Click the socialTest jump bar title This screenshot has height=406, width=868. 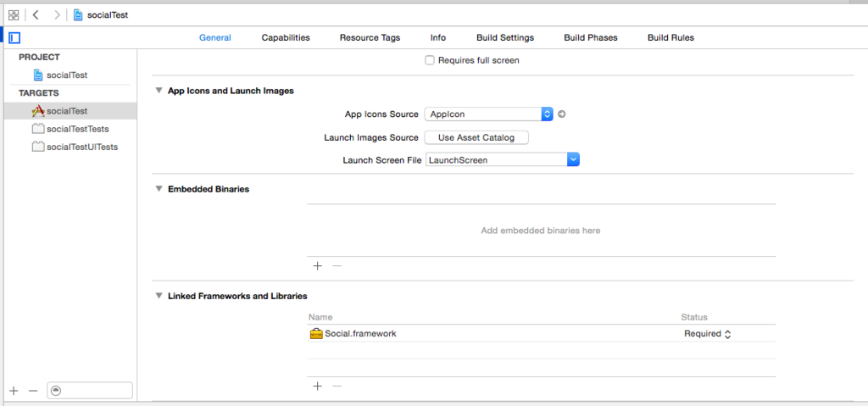tap(108, 15)
